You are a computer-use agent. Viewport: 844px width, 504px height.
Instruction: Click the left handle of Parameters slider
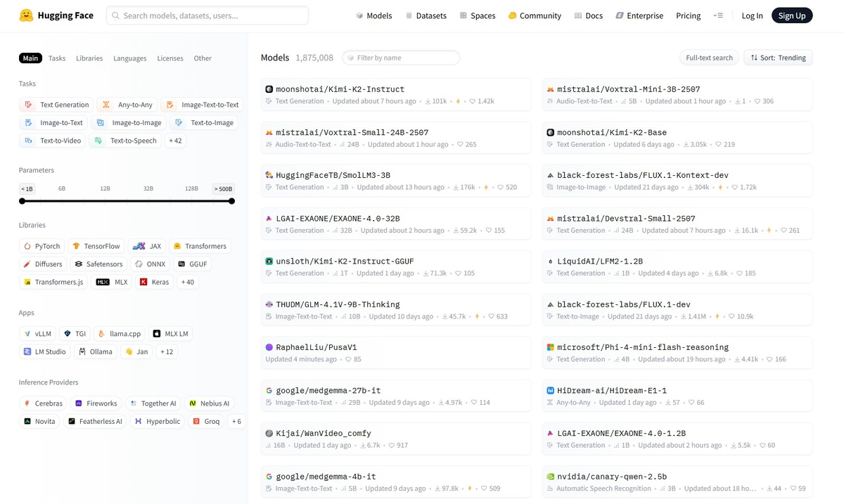coord(23,201)
